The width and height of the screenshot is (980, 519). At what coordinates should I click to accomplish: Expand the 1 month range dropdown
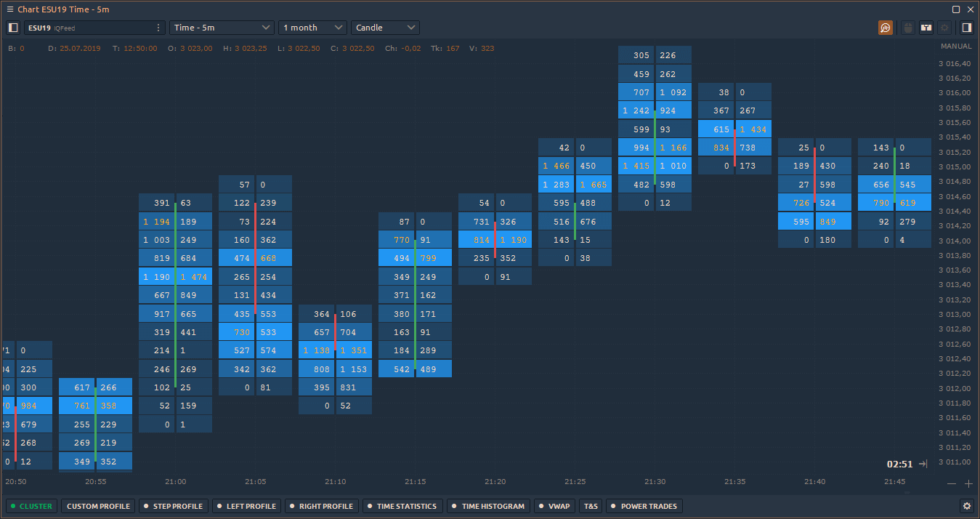point(312,27)
